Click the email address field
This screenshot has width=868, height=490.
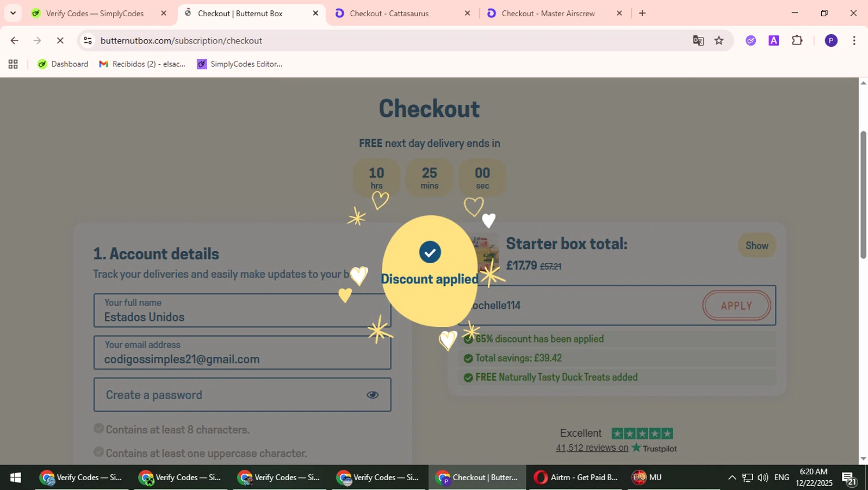[242, 353]
